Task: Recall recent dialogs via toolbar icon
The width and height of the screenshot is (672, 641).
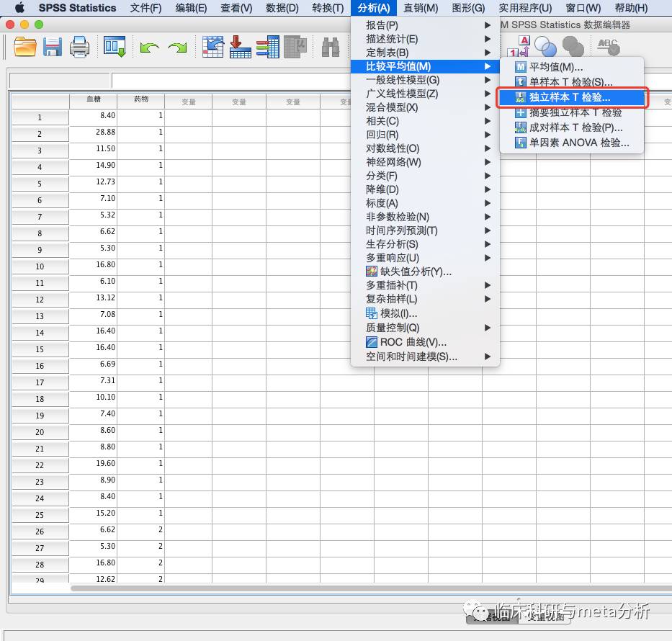Action: click(115, 47)
